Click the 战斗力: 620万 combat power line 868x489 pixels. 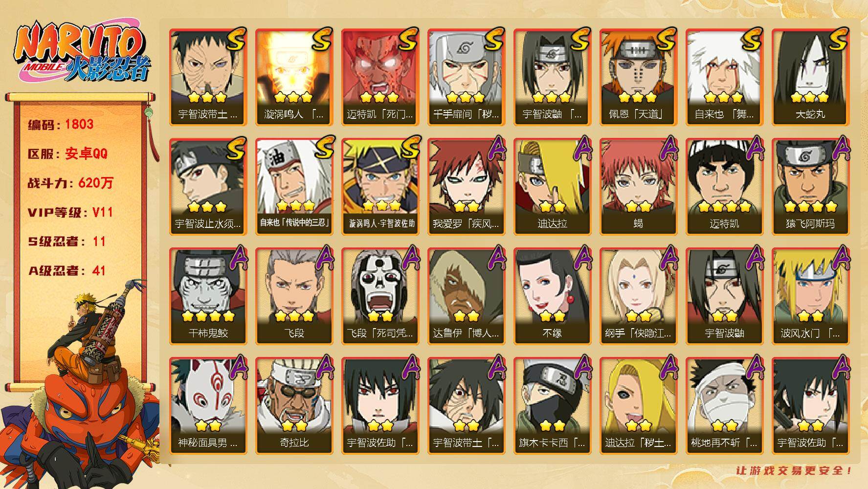coord(70,183)
